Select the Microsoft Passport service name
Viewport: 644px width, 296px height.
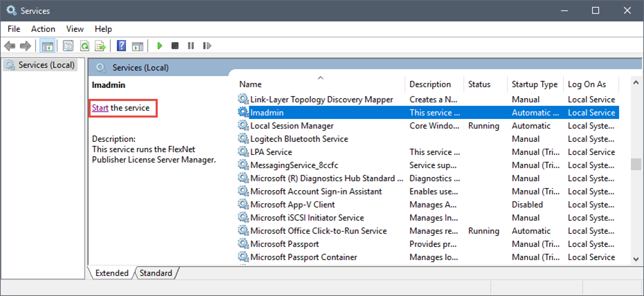285,244
